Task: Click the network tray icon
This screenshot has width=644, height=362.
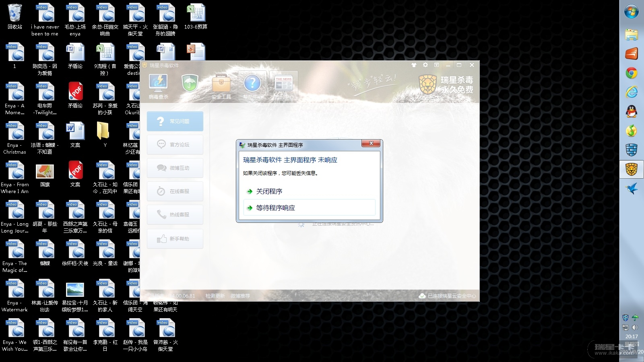Action: 625,327
